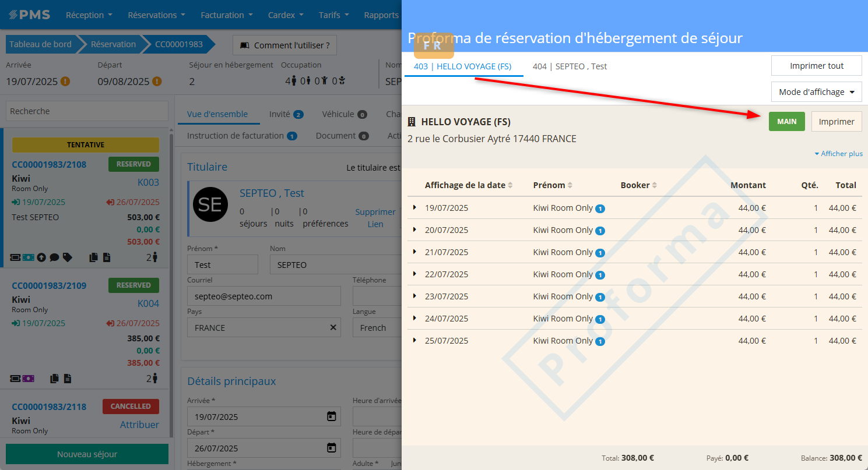Click the calendar icon in the Arrivée field
868x470 pixels.
click(x=331, y=416)
